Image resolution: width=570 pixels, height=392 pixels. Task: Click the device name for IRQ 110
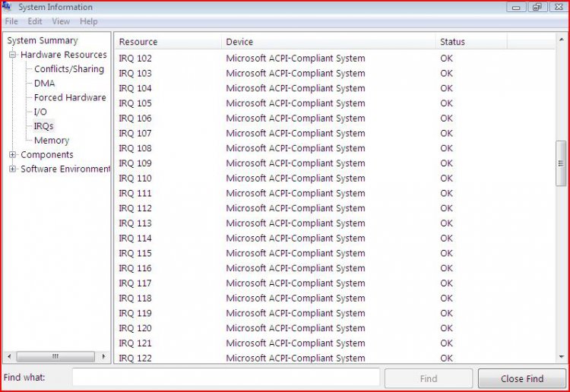point(295,179)
